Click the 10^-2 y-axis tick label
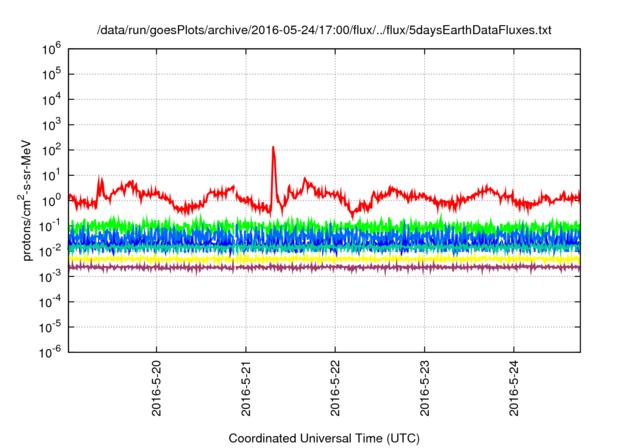 (x=51, y=251)
